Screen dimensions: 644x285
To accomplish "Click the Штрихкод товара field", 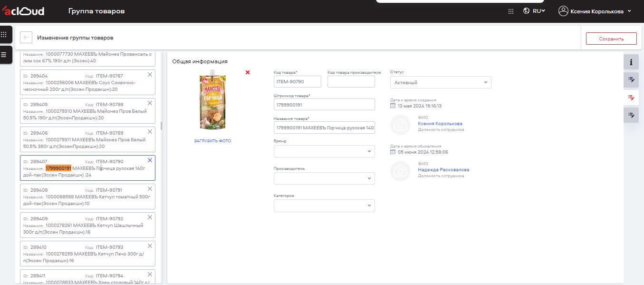I will click(324, 105).
